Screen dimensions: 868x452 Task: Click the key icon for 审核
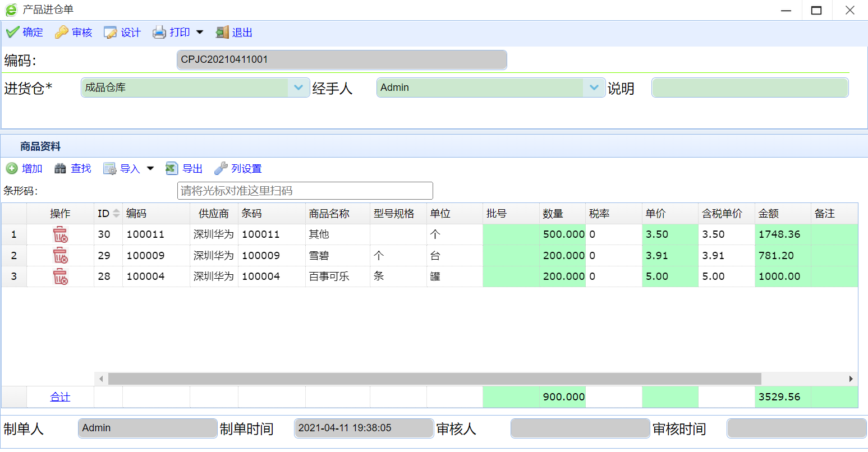point(61,33)
